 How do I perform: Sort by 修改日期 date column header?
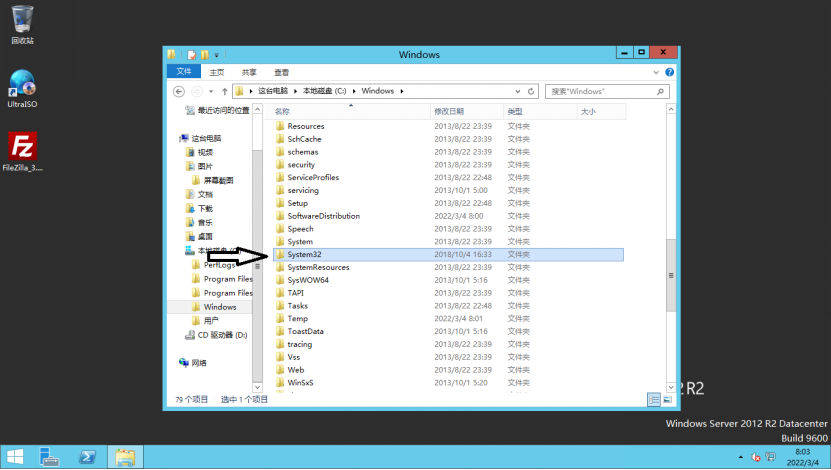coord(467,111)
